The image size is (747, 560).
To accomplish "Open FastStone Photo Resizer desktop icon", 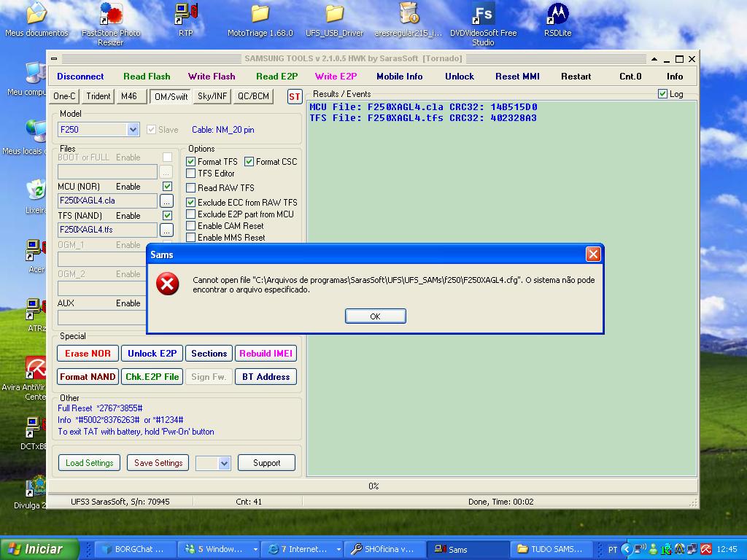I will pyautogui.click(x=111, y=24).
